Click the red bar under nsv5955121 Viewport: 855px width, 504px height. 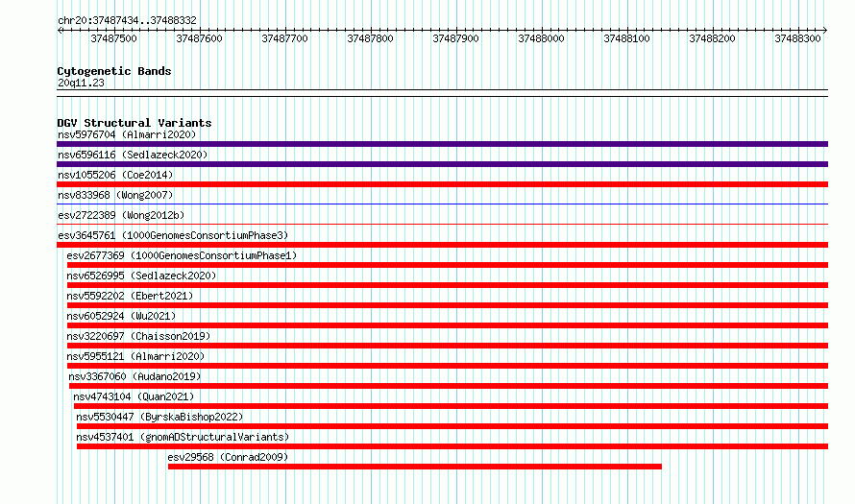(x=448, y=366)
